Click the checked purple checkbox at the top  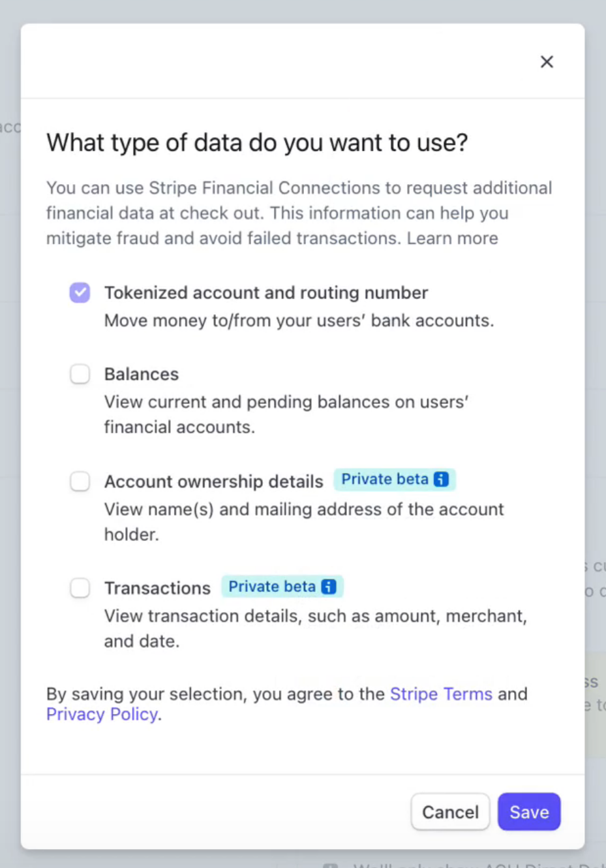(x=80, y=292)
